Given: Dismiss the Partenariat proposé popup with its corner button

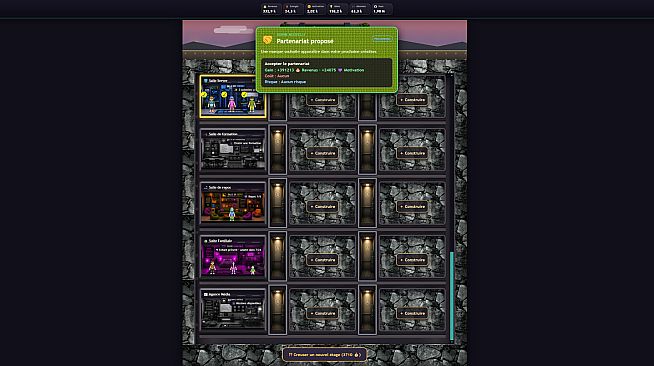Looking at the screenshot, I should tap(382, 39).
